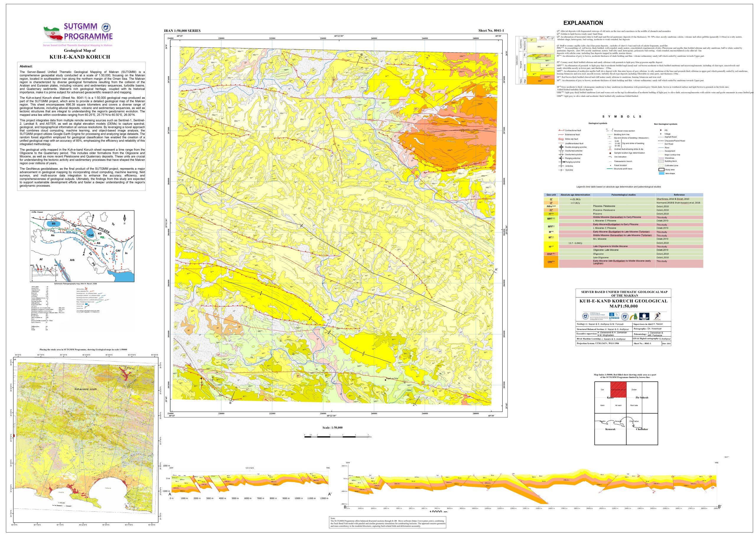
Task: Click the Reference column header in time table
Action: 679,195
